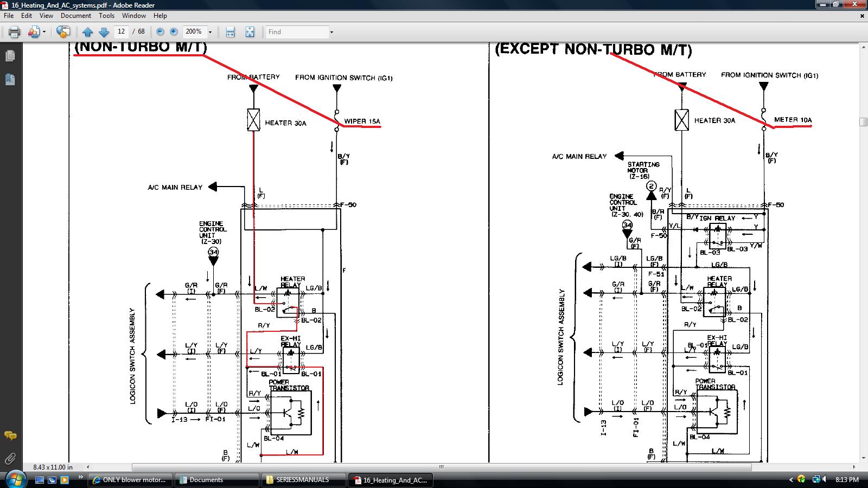The image size is (868, 488).
Task: Fit one full page icon
Action: pyautogui.click(x=250, y=32)
